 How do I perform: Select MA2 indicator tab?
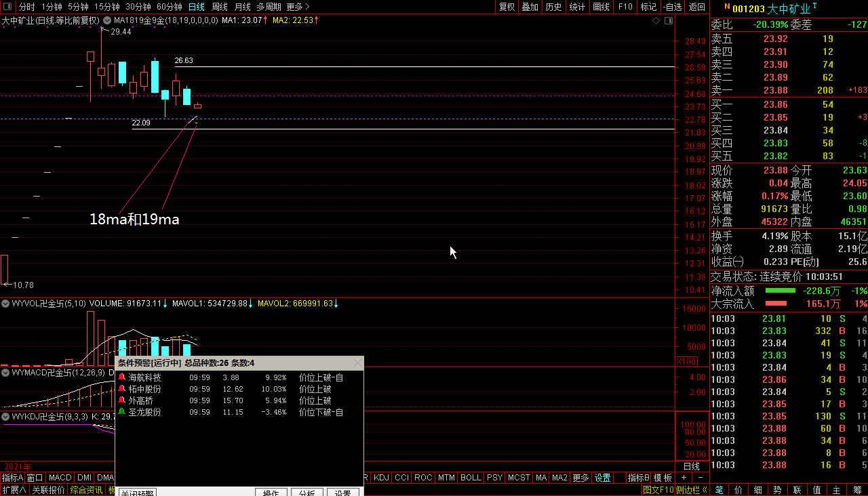pyautogui.click(x=559, y=478)
